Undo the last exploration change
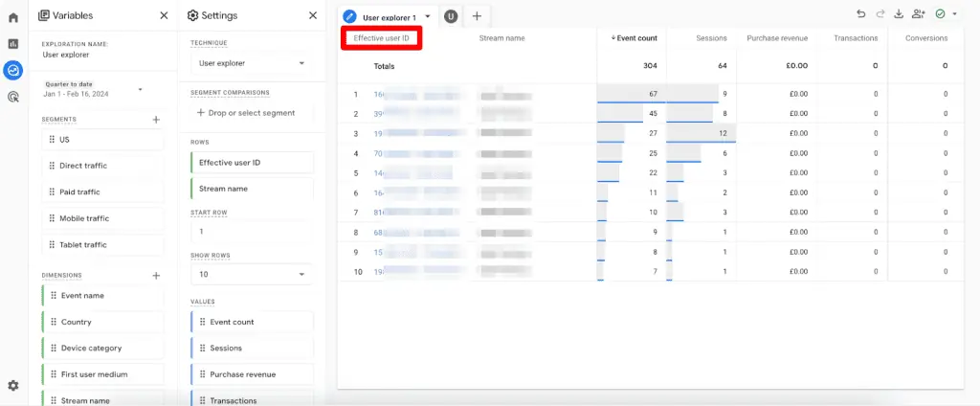This screenshot has width=980, height=406. (861, 13)
